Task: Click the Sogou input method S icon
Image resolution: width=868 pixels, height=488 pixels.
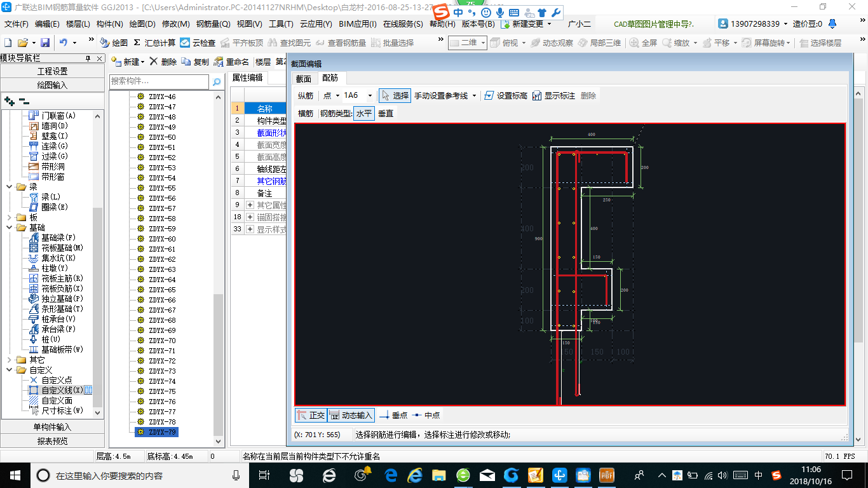Action: pos(442,12)
